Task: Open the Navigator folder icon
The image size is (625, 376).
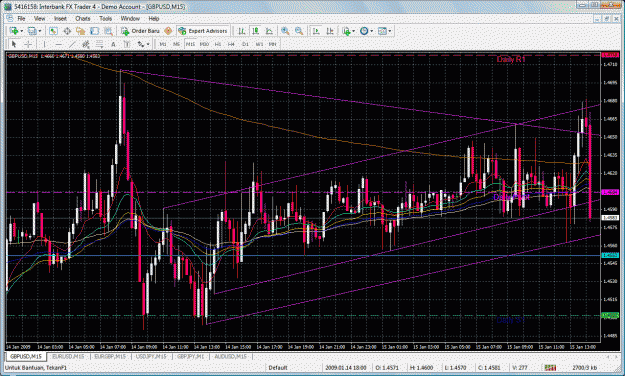Action: (81, 31)
